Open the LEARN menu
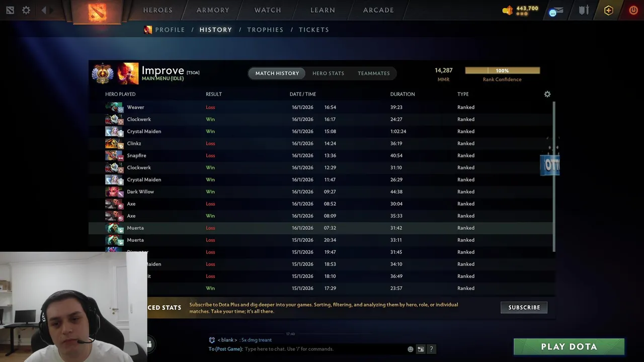 pyautogui.click(x=323, y=10)
